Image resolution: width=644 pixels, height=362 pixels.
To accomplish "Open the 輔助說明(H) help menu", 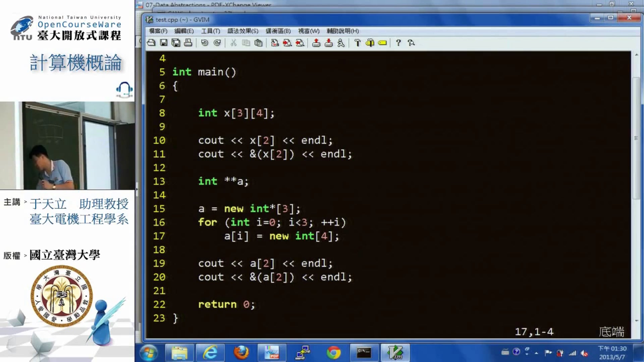I will tap(343, 31).
